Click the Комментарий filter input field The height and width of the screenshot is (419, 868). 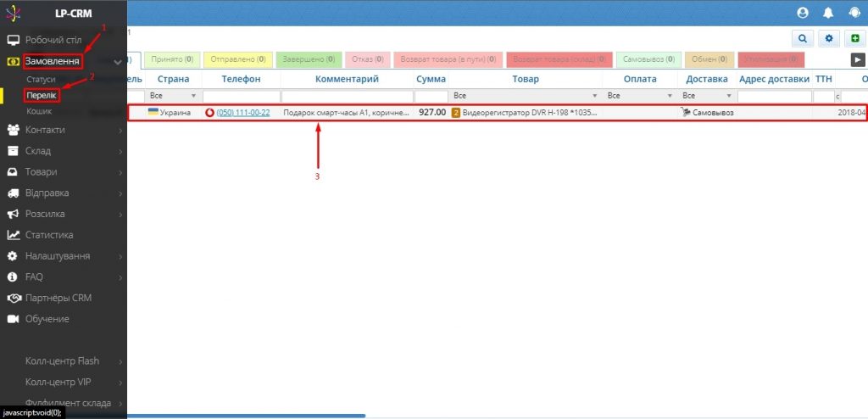pyautogui.click(x=347, y=97)
